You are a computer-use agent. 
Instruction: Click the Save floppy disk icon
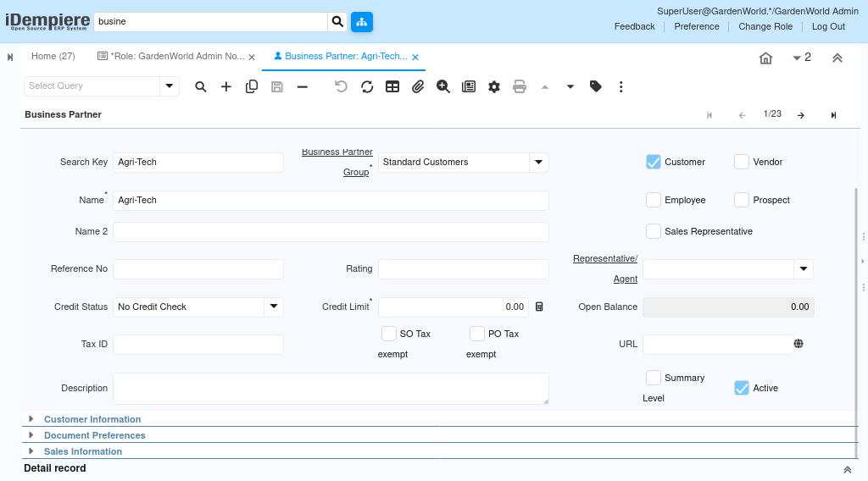point(277,87)
